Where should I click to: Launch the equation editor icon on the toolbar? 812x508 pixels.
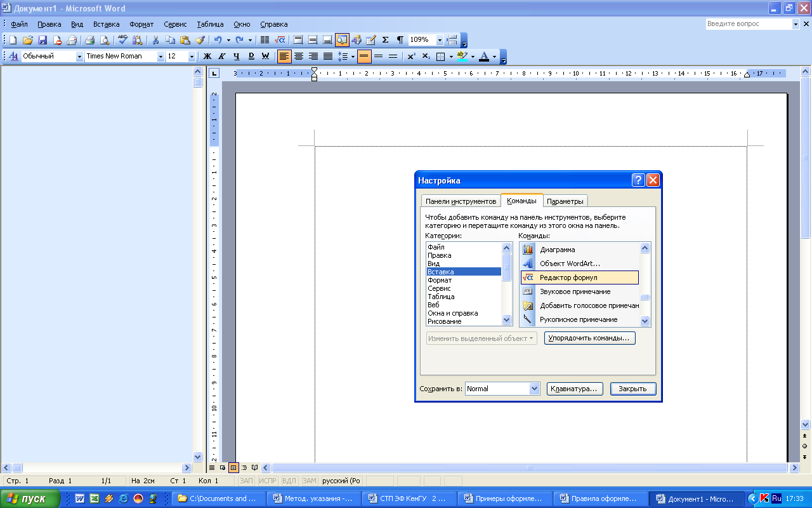click(280, 40)
